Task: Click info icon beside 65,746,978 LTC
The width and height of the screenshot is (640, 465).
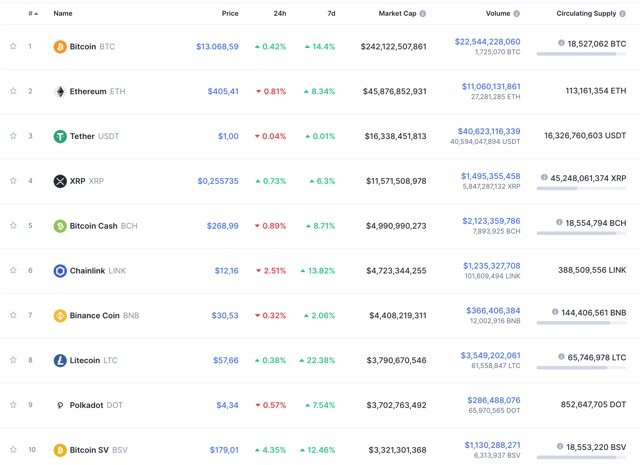Action: 561,356
